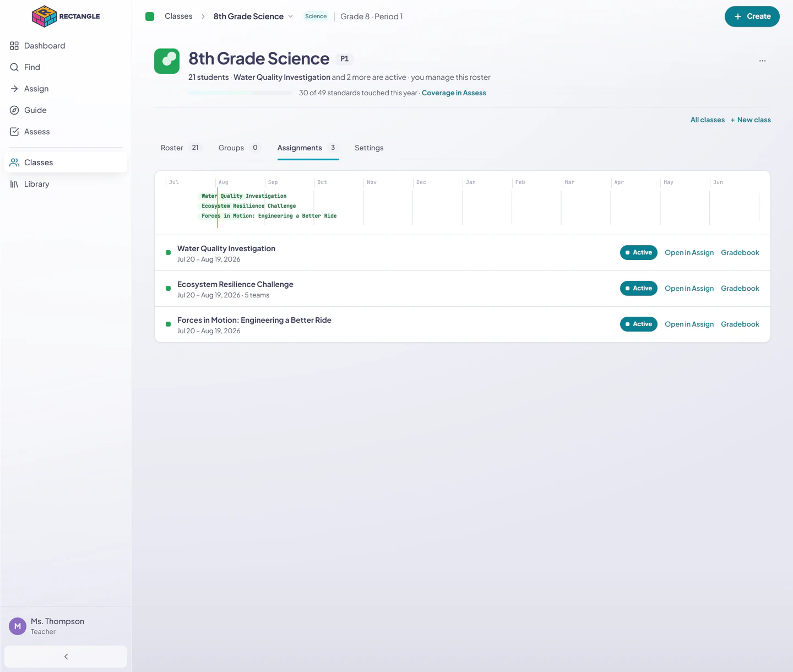This screenshot has height=672, width=793.
Task: Open Ecosystem Resilience Challenge assignment row
Action: 463,289
